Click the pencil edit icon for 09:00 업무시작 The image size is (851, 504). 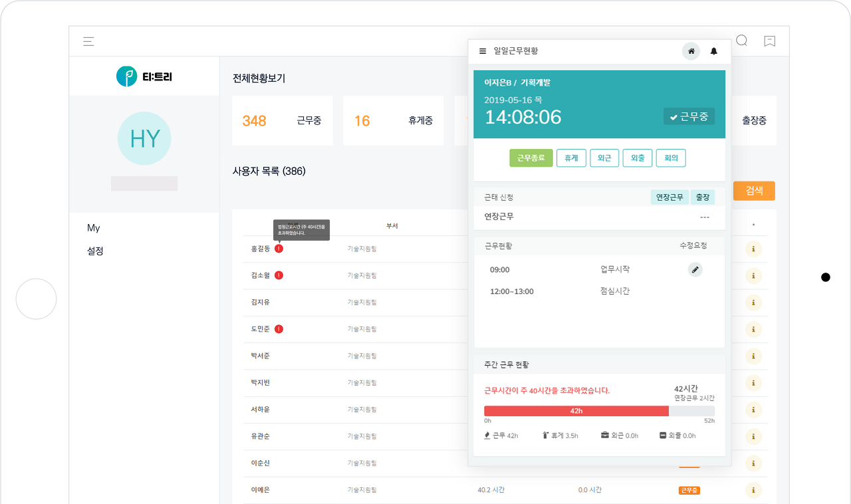coord(695,269)
